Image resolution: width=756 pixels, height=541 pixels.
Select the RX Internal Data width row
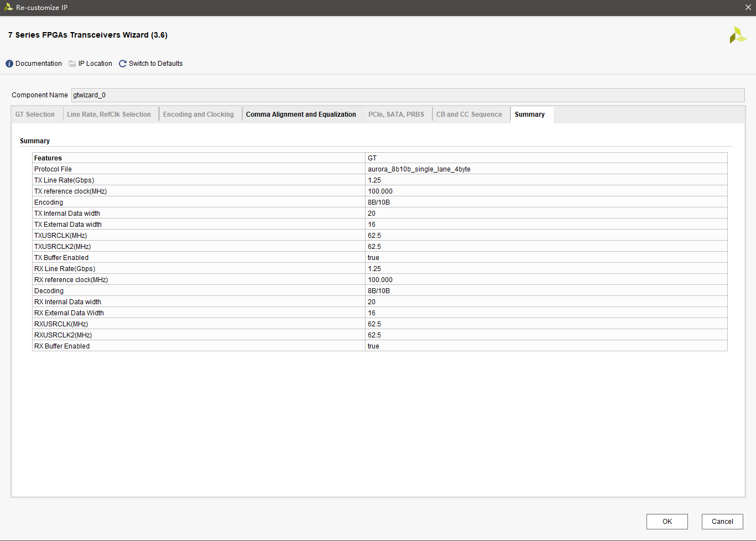coord(380,302)
